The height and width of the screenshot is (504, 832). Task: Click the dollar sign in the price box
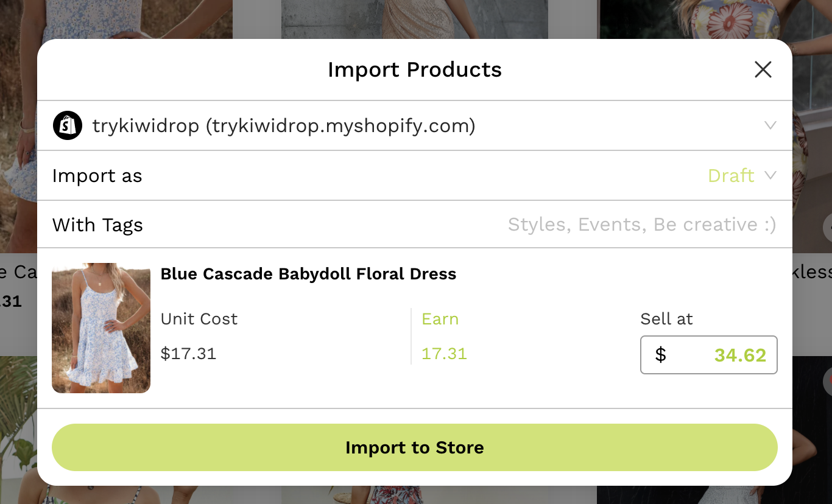661,355
